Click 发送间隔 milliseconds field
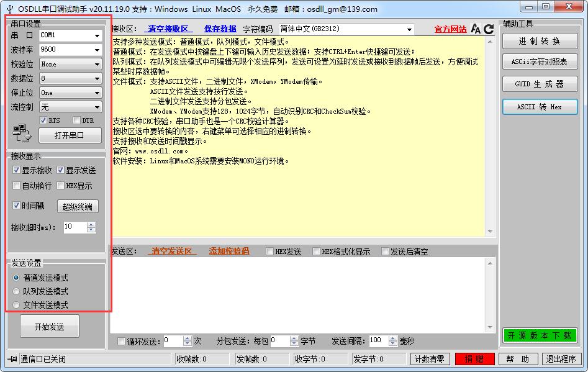The height and width of the screenshot is (372, 588). pyautogui.click(x=378, y=340)
